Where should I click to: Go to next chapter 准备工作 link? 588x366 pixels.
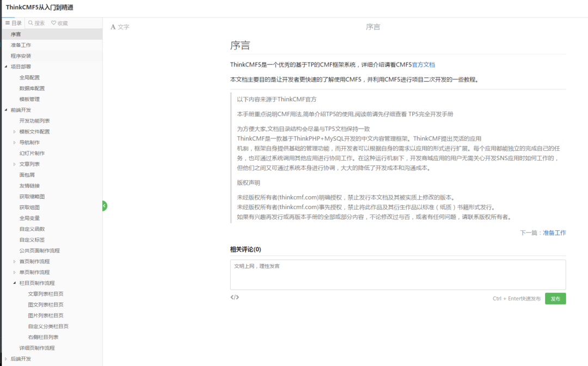(554, 233)
